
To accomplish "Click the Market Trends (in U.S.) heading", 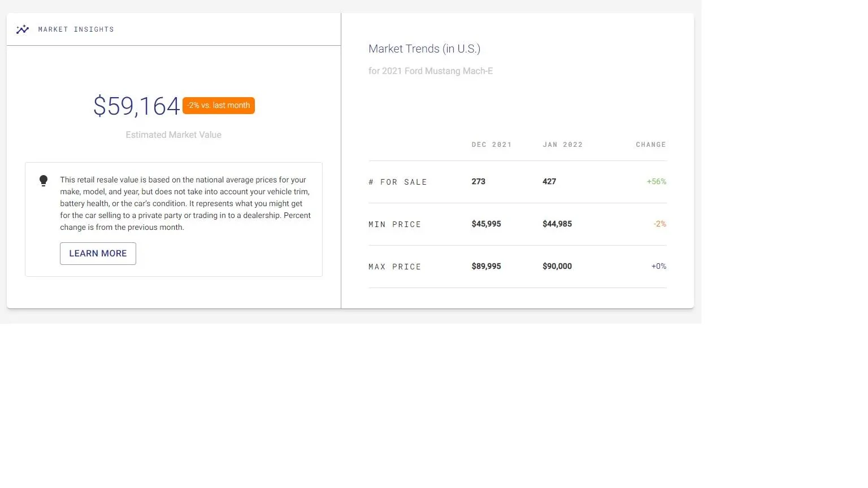I will [x=424, y=49].
